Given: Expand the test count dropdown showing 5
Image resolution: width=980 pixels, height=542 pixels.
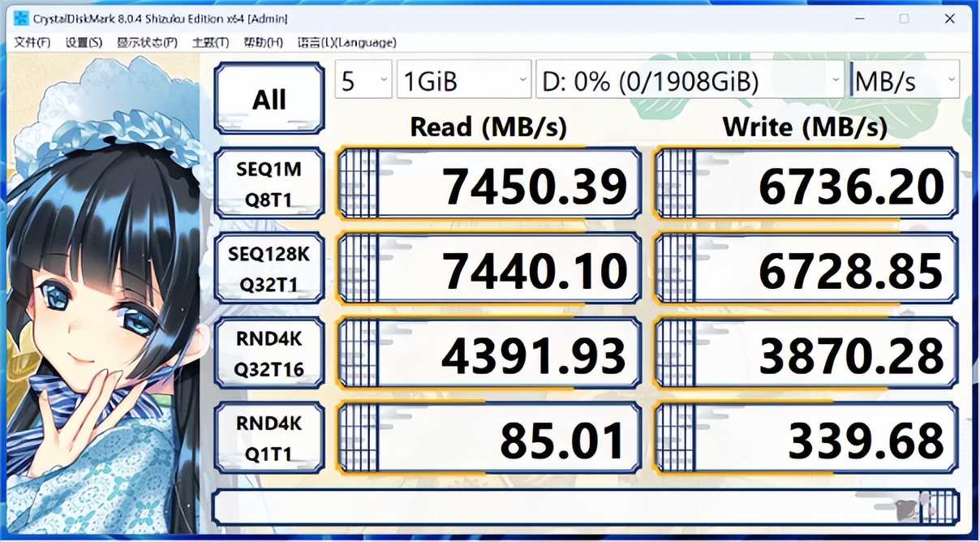Looking at the screenshot, I should pos(363,80).
